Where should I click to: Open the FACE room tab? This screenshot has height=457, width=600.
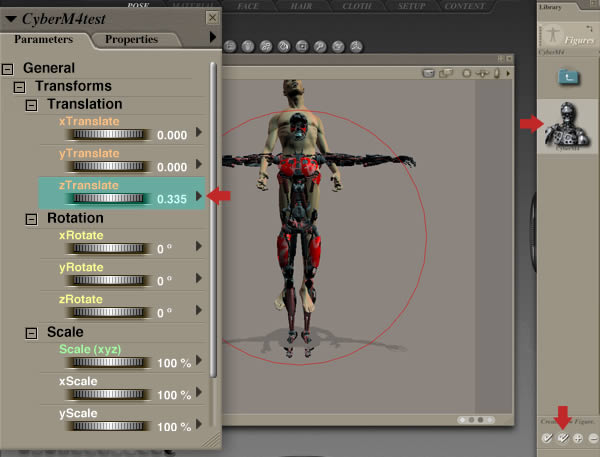pyautogui.click(x=248, y=6)
